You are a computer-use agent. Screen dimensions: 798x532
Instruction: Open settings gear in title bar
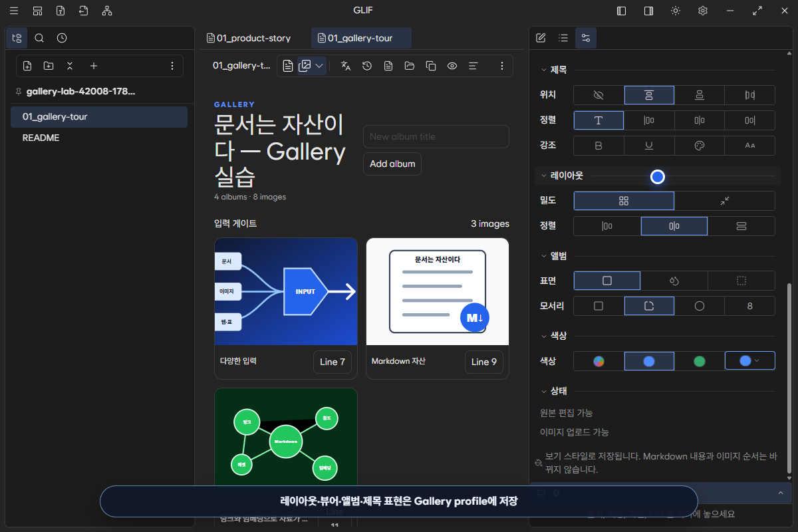click(x=703, y=11)
